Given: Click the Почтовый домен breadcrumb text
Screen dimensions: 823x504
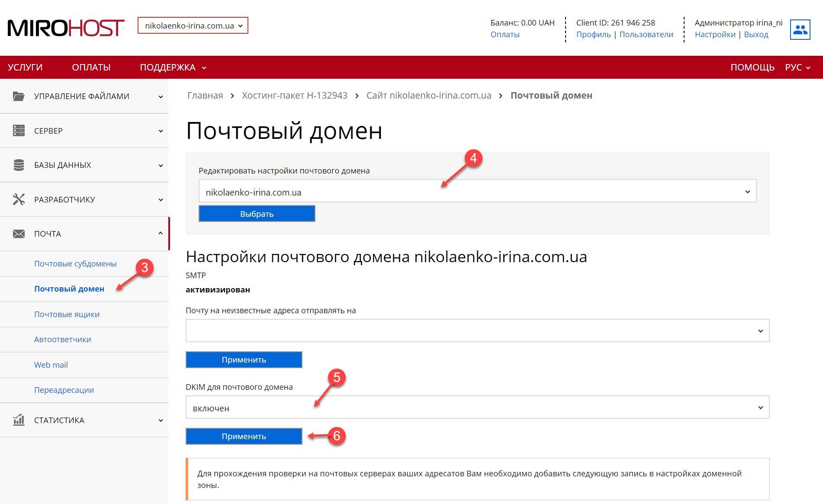Looking at the screenshot, I should pyautogui.click(x=551, y=95).
